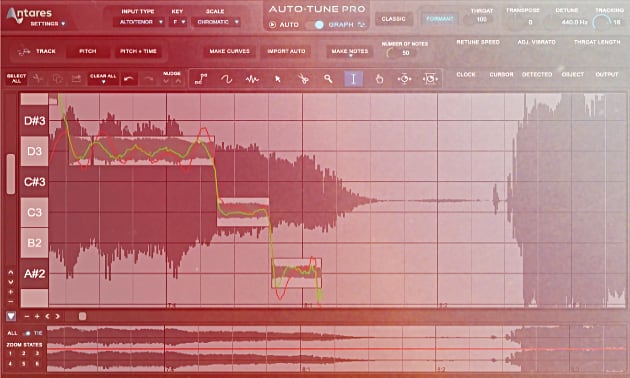Toggle Formant correction
This screenshot has width=630, height=378.
coord(440,19)
